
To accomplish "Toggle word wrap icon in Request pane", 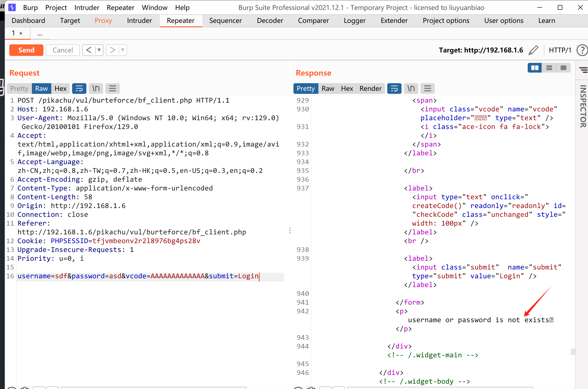I will (79, 89).
